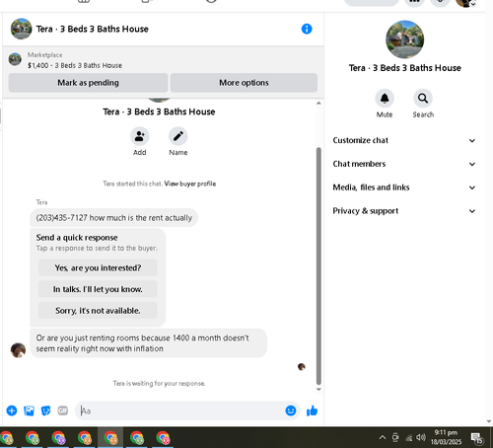Click the chat scrollbar up arrow
The width and height of the screenshot is (493, 448).
coord(318,104)
